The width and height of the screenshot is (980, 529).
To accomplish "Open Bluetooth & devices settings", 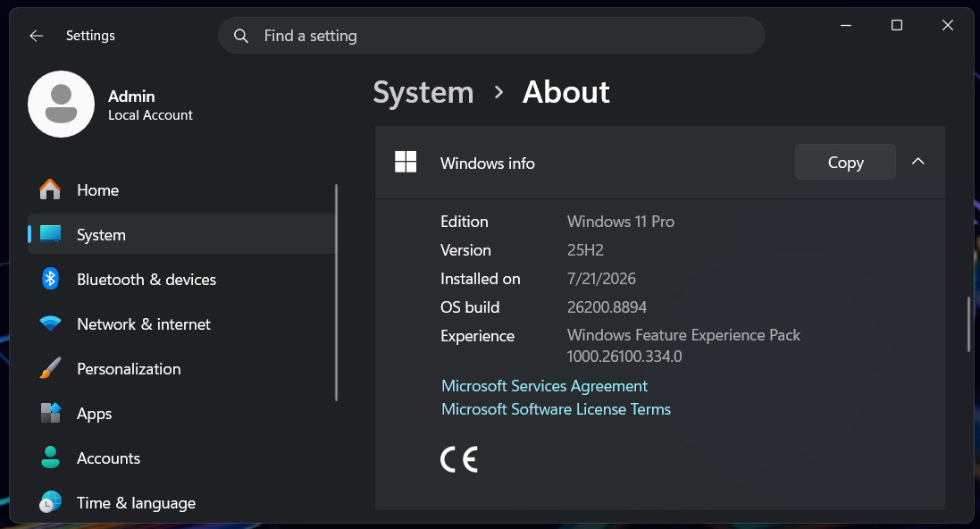I will [181, 279].
